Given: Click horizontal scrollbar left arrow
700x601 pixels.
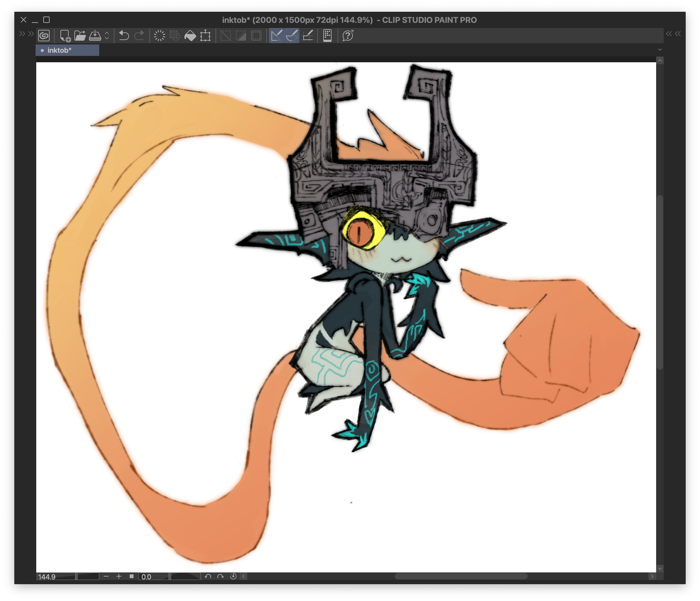Looking at the screenshot, I should 244,576.
